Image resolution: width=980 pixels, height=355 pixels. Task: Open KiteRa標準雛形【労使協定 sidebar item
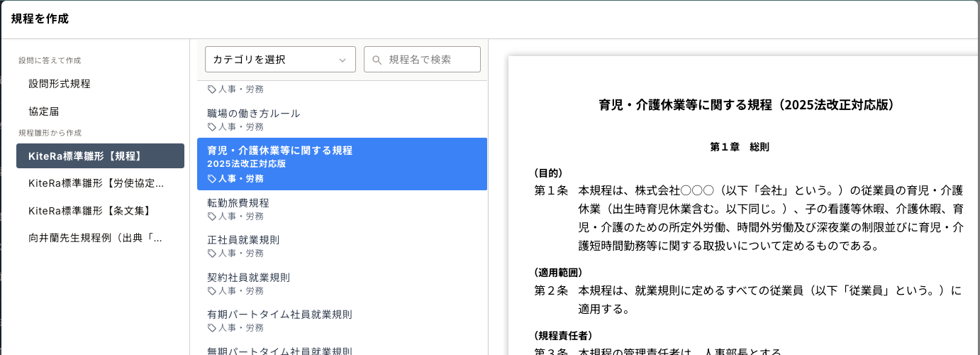click(96, 183)
